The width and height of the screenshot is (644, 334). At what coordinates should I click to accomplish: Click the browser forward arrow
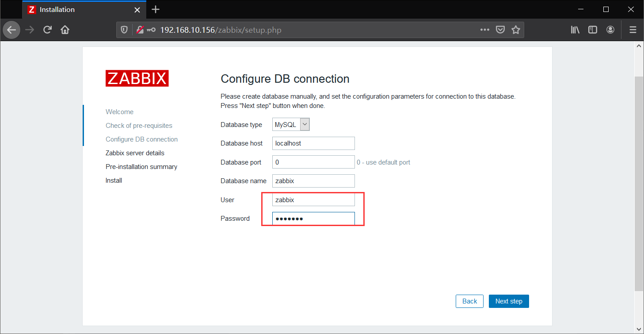[30, 30]
